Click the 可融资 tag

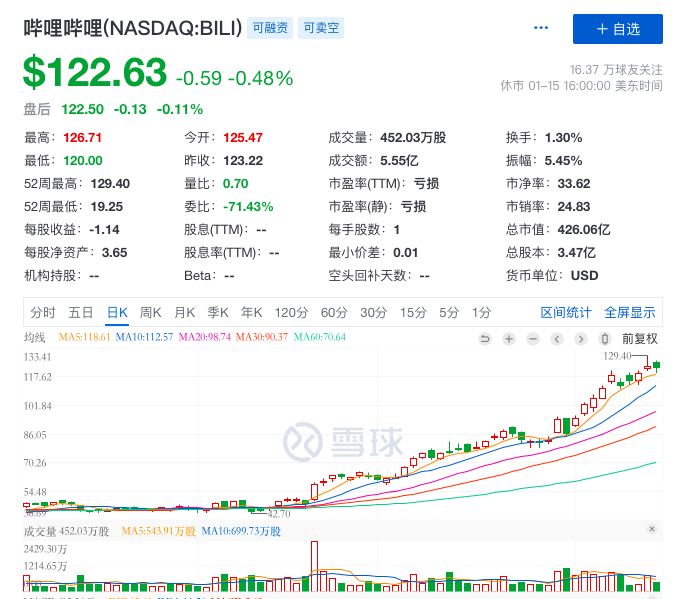coord(270,28)
